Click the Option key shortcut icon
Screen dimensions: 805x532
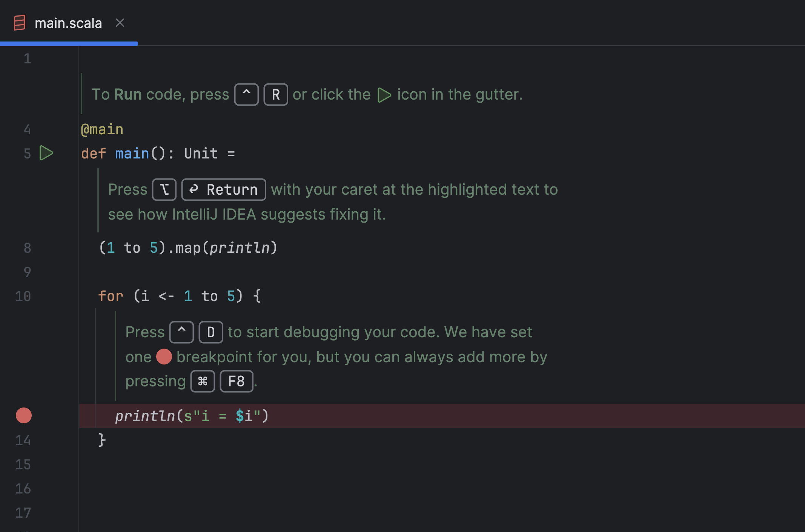point(164,189)
